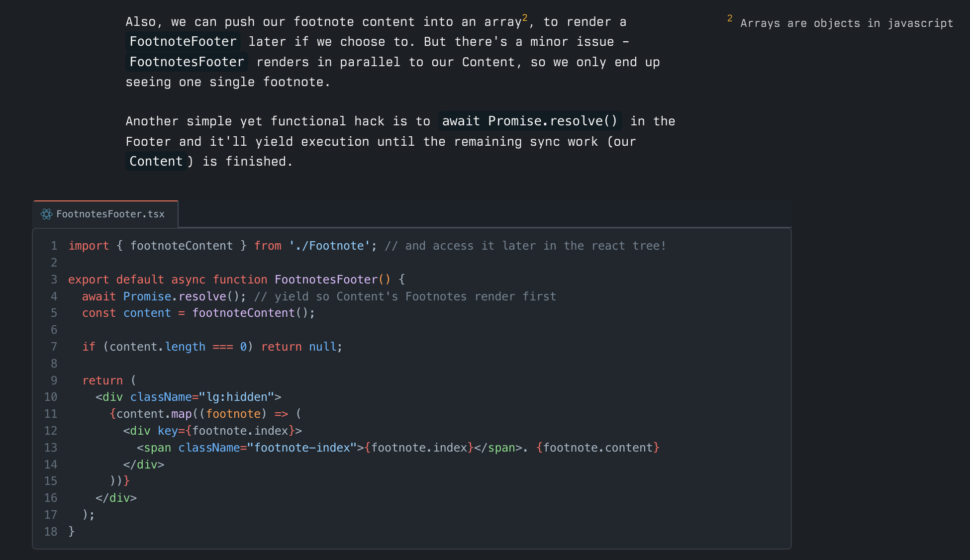The height and width of the screenshot is (560, 970).
Task: Select the FootnotesFooter.tsx tab
Action: pos(110,214)
